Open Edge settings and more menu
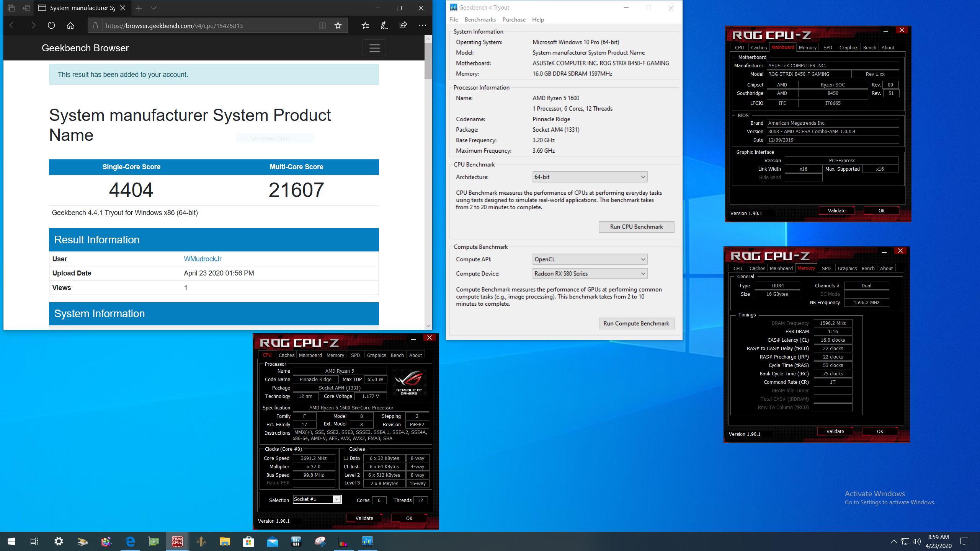Screen dimensions: 980x551 pos(422,26)
